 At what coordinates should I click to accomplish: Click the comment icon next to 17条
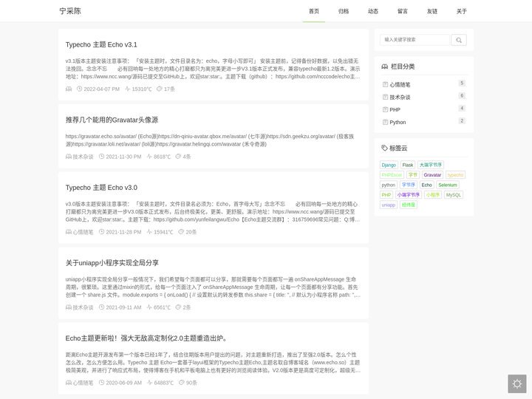point(159,89)
